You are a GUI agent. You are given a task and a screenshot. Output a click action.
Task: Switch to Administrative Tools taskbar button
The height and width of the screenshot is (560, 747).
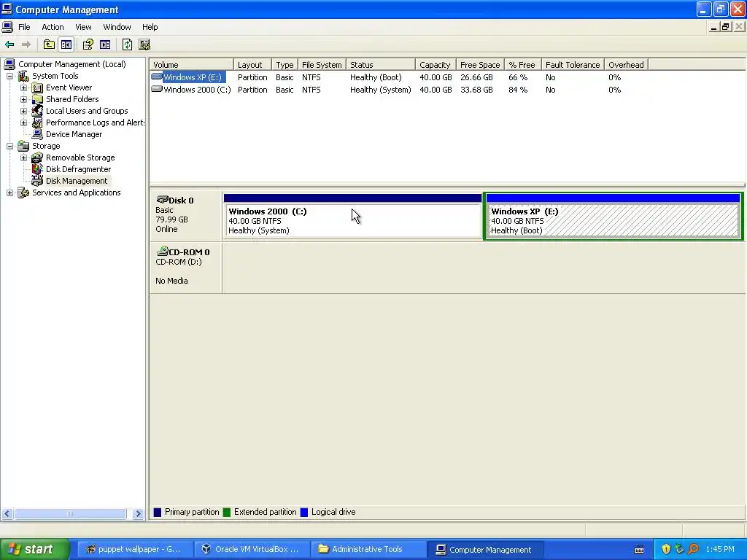368,549
